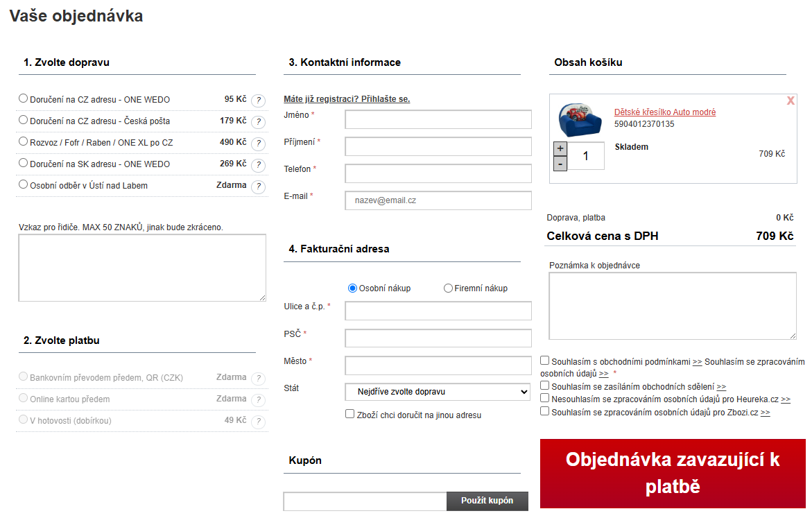Remove item with the red X icon
Screen dimensions: 812x518
(x=791, y=101)
